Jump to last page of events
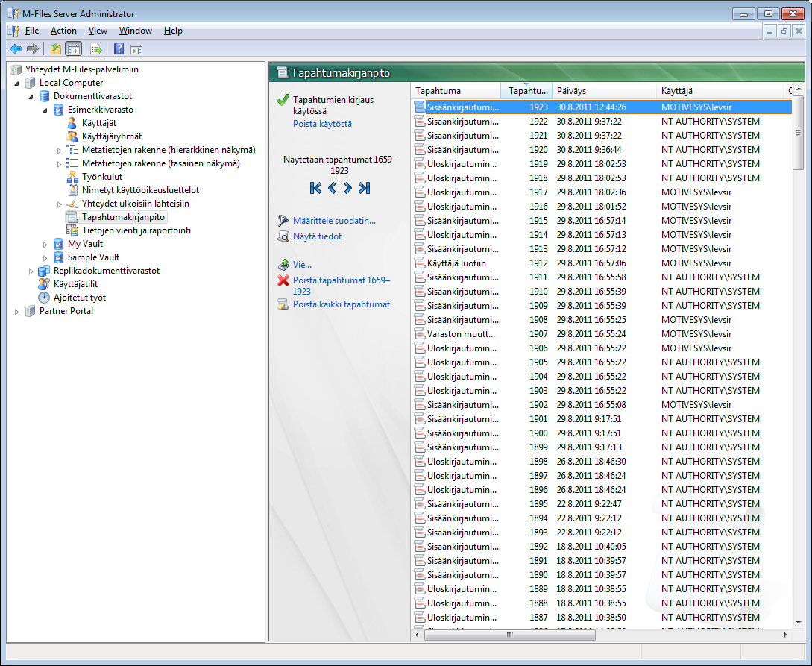Image resolution: width=812 pixels, height=666 pixels. (364, 188)
